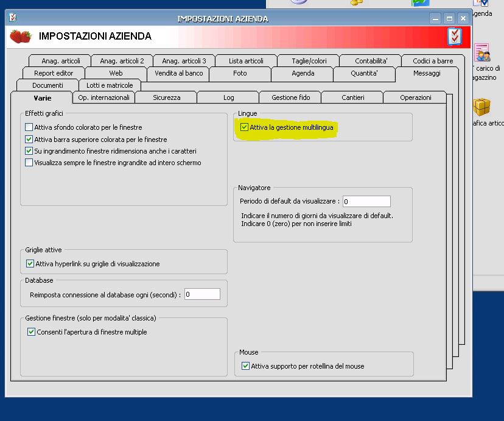Viewport: 504px width, 421px height.
Task: Toggle 'Attiva la gestione multilingua' checkbox
Action: [x=244, y=127]
